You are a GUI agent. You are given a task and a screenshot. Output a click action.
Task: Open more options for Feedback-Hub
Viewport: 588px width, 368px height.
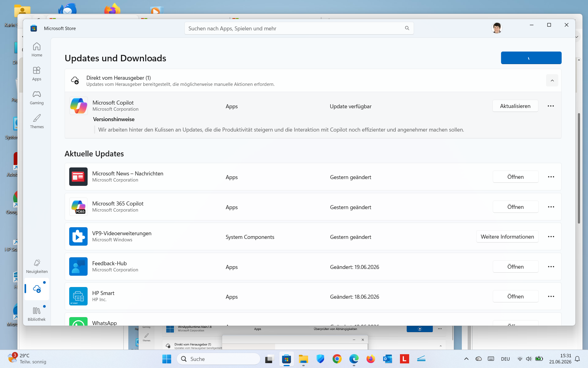click(x=551, y=267)
